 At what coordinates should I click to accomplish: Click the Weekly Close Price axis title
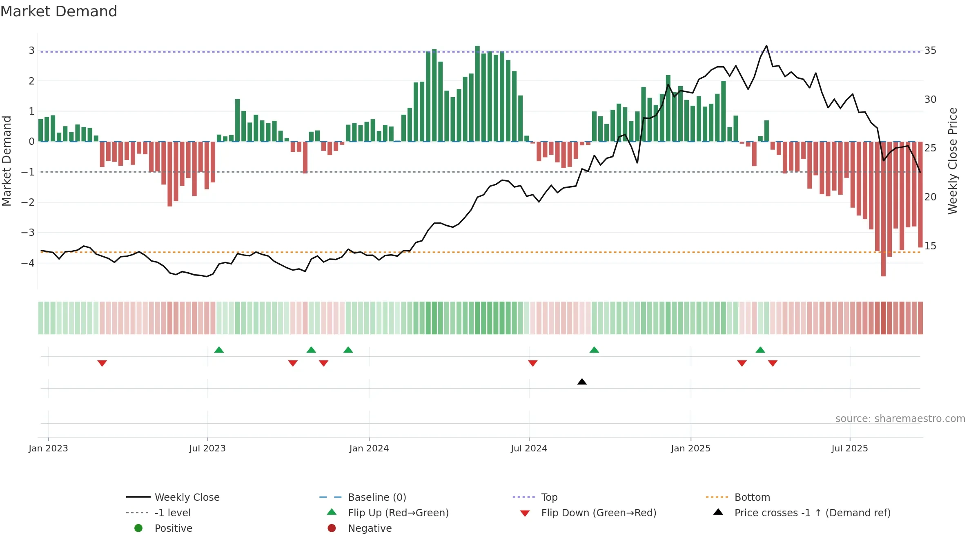pos(953,161)
